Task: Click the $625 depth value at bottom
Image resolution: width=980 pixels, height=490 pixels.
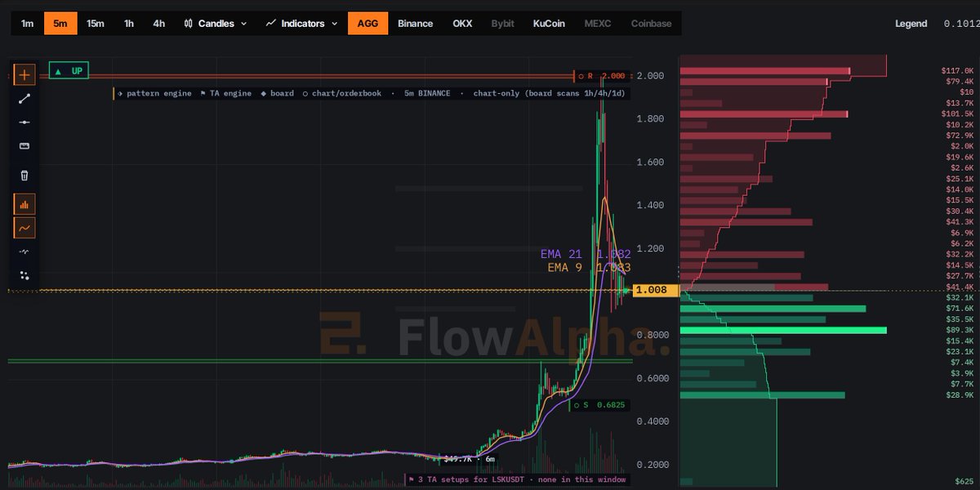Action: [x=964, y=482]
